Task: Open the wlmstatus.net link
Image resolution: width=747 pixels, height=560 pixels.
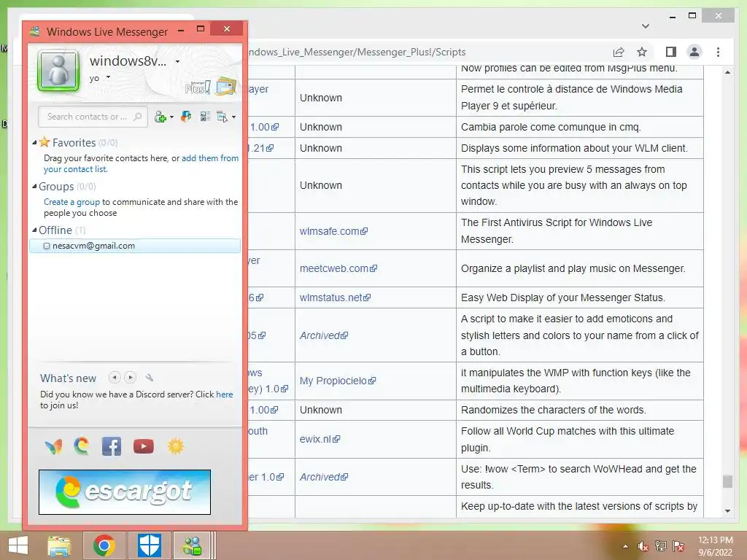Action: (335, 297)
